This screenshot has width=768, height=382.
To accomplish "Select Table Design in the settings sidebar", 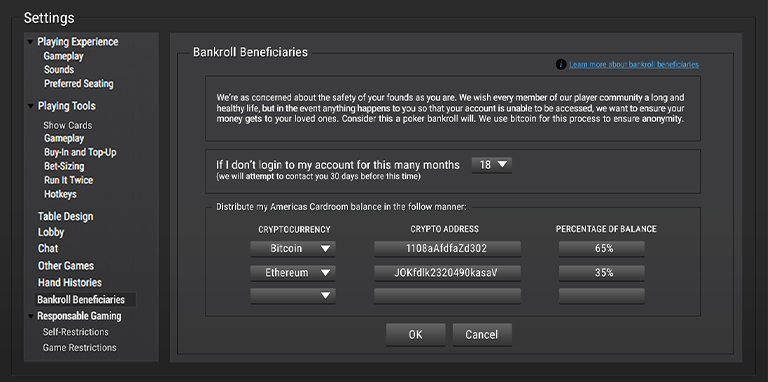I will [x=66, y=216].
